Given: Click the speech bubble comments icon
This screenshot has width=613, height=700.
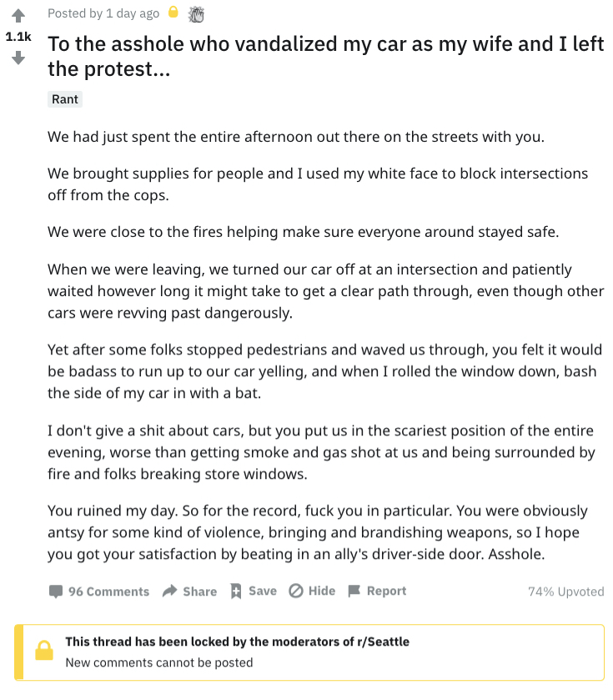Looking at the screenshot, I should point(56,592).
